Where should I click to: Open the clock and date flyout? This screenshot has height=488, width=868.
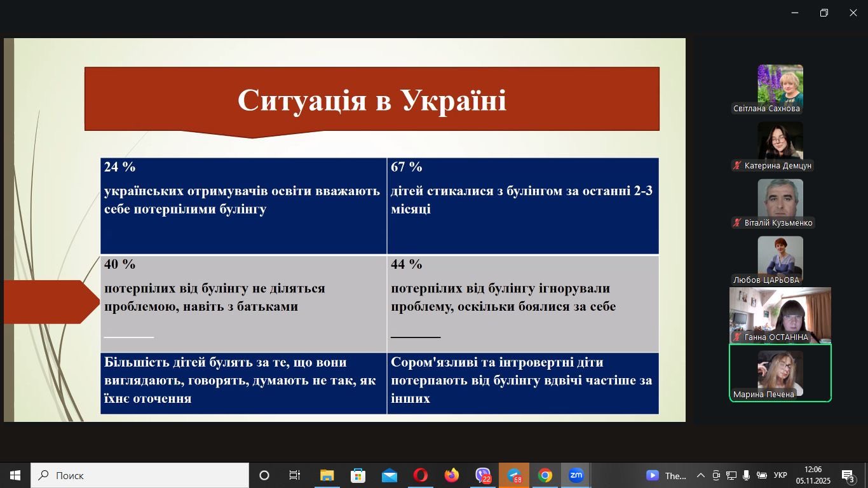(813, 475)
